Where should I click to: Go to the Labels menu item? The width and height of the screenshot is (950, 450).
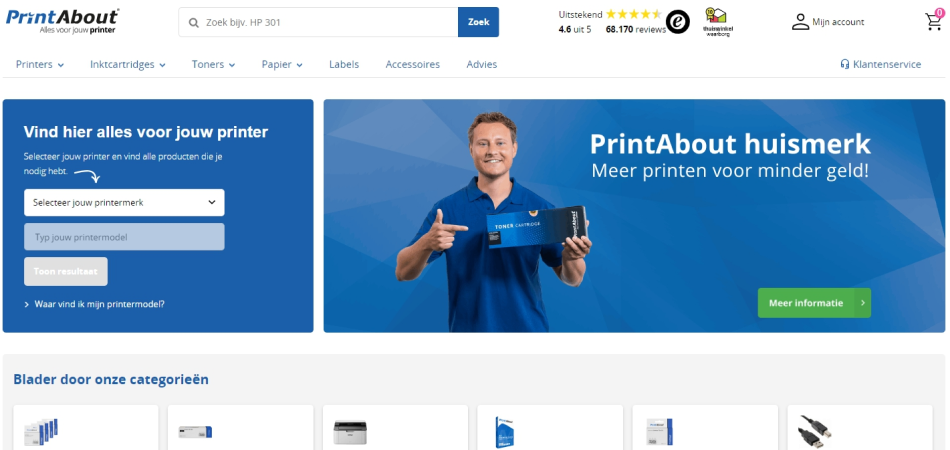tap(344, 64)
